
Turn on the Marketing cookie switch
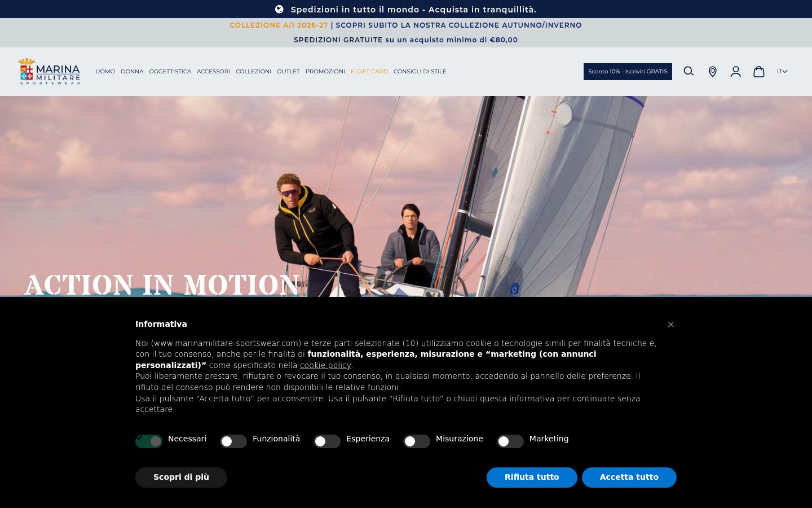pyautogui.click(x=510, y=441)
